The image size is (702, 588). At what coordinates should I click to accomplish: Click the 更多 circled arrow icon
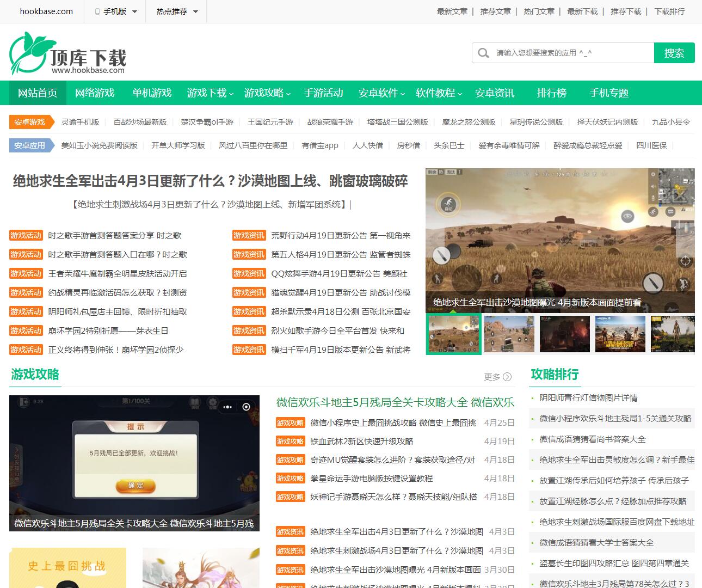point(507,377)
